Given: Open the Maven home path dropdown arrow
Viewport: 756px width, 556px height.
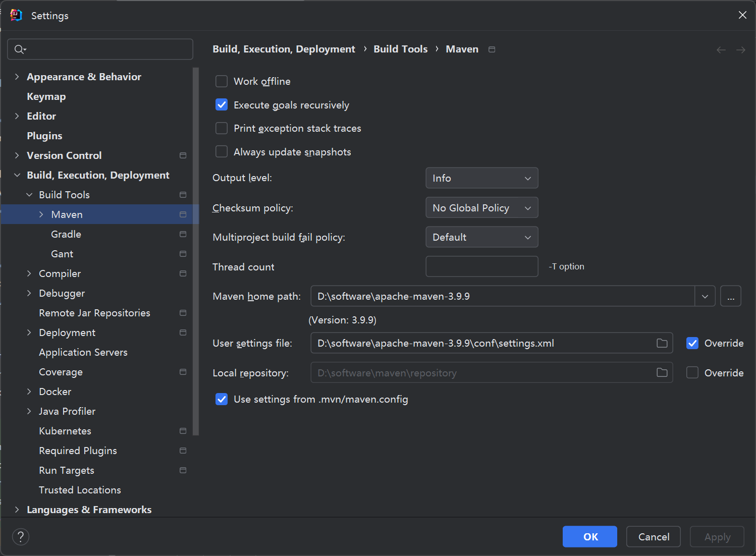Looking at the screenshot, I should [705, 296].
